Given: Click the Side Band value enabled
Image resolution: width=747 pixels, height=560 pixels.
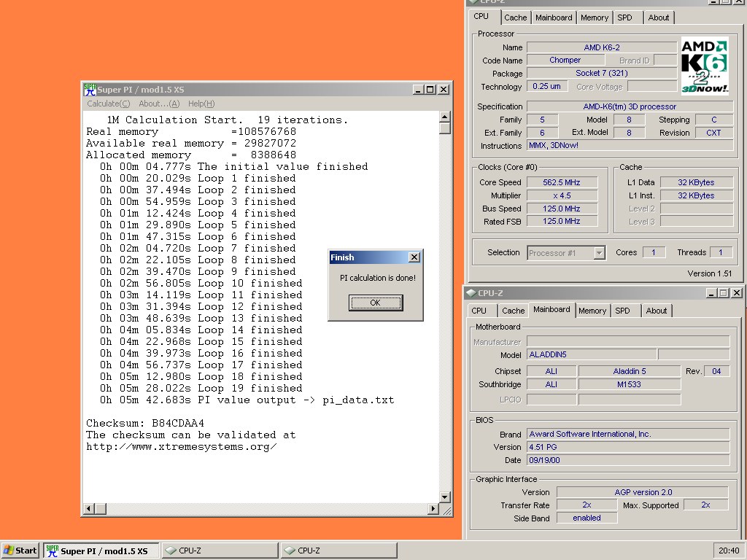Looking at the screenshot, I should pyautogui.click(x=587, y=518).
